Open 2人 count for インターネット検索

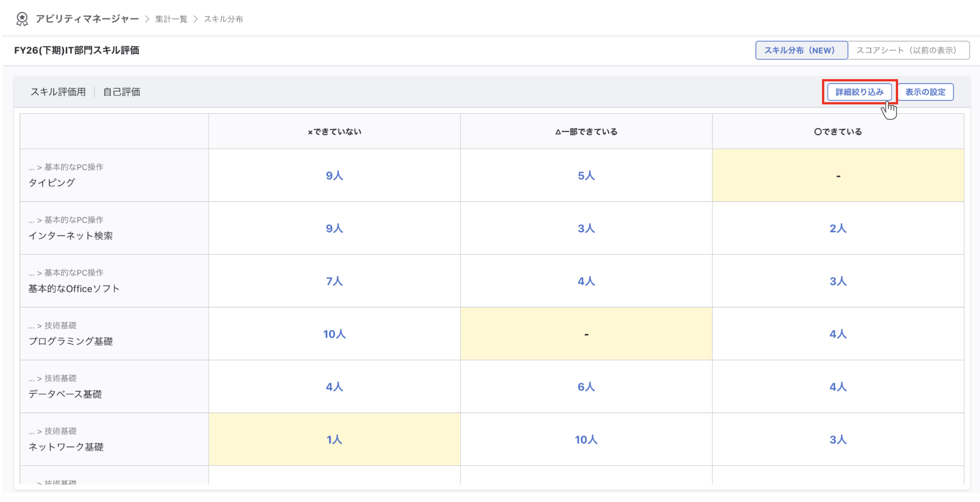point(838,228)
